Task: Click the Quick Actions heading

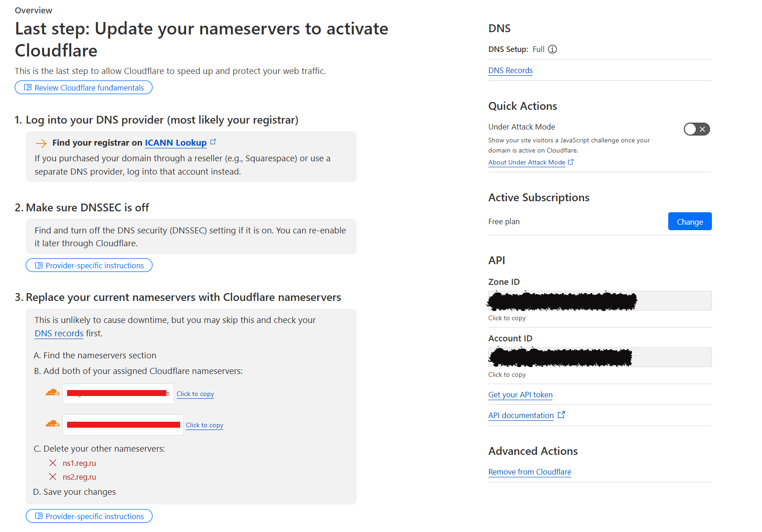Action: pos(523,106)
